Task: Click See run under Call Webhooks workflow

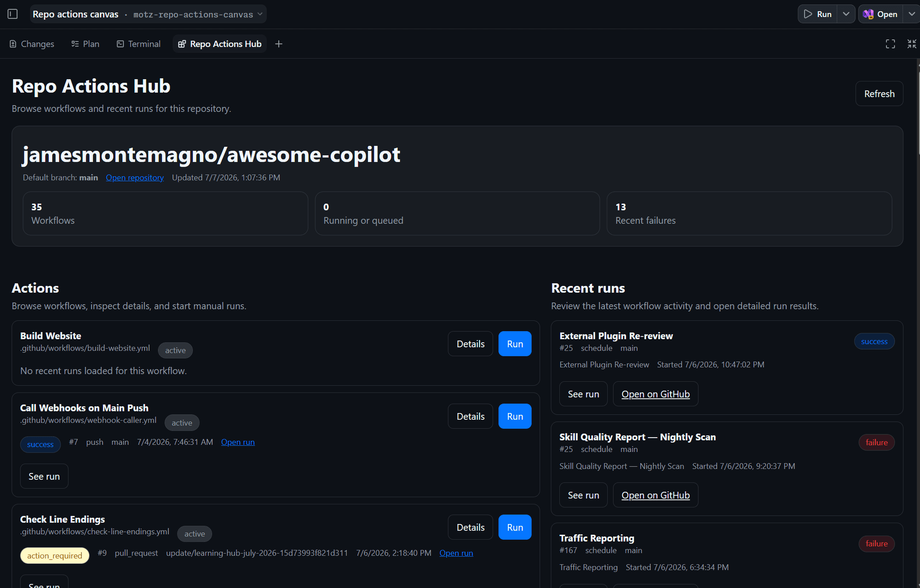Action: (x=44, y=476)
